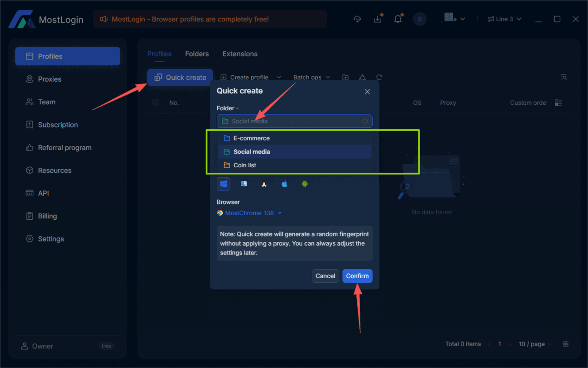Viewport: 588px width, 368px height.
Task: Go to Proxies in the sidebar
Action: coord(68,79)
